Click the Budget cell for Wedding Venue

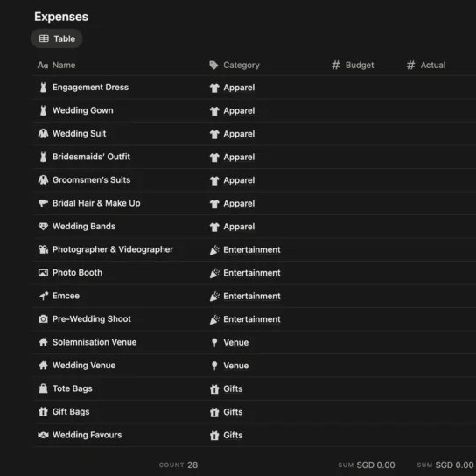click(x=363, y=366)
